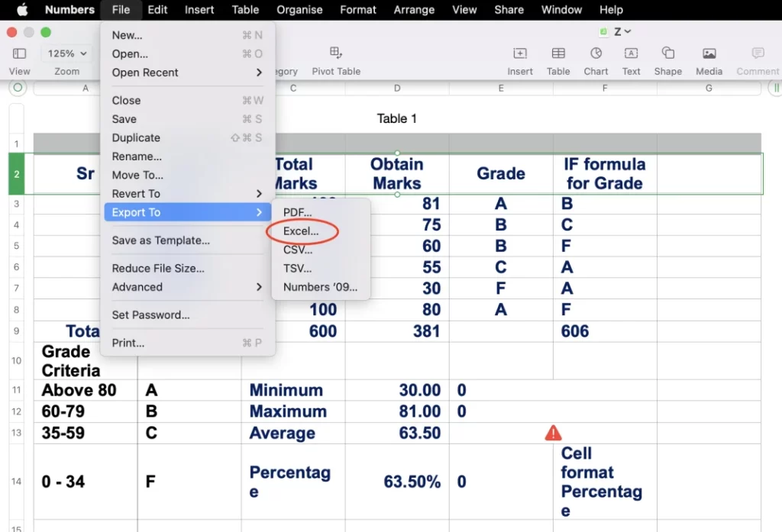This screenshot has width=782, height=532.
Task: Select column F header
Action: pyautogui.click(x=605, y=89)
